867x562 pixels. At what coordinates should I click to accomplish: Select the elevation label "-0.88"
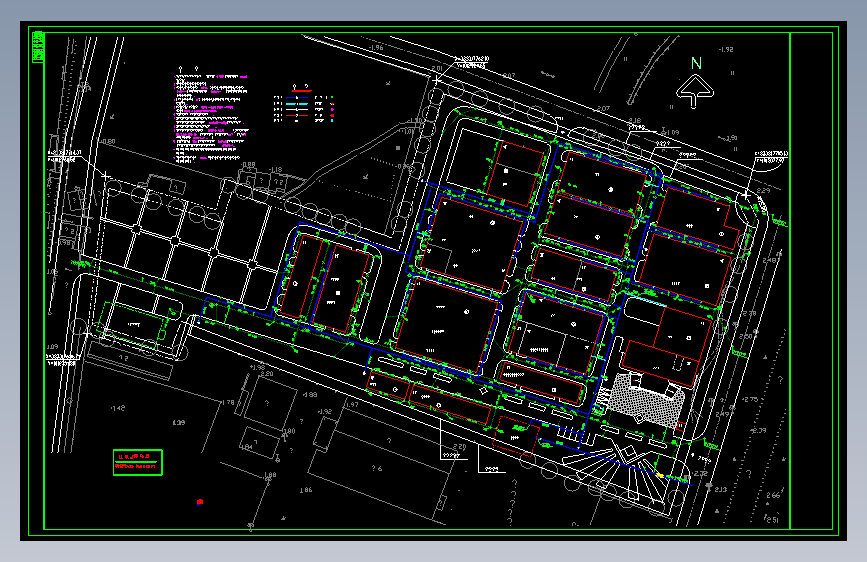(249, 164)
